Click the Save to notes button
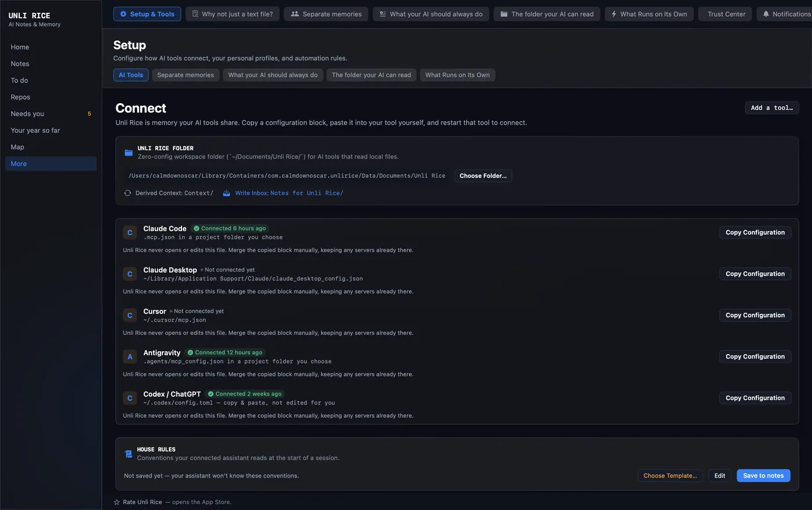The width and height of the screenshot is (812, 510). point(763,476)
